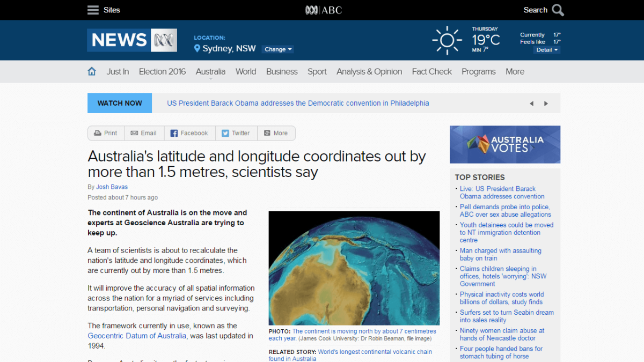Click the sunny weather icon
644x362 pixels.
click(447, 40)
